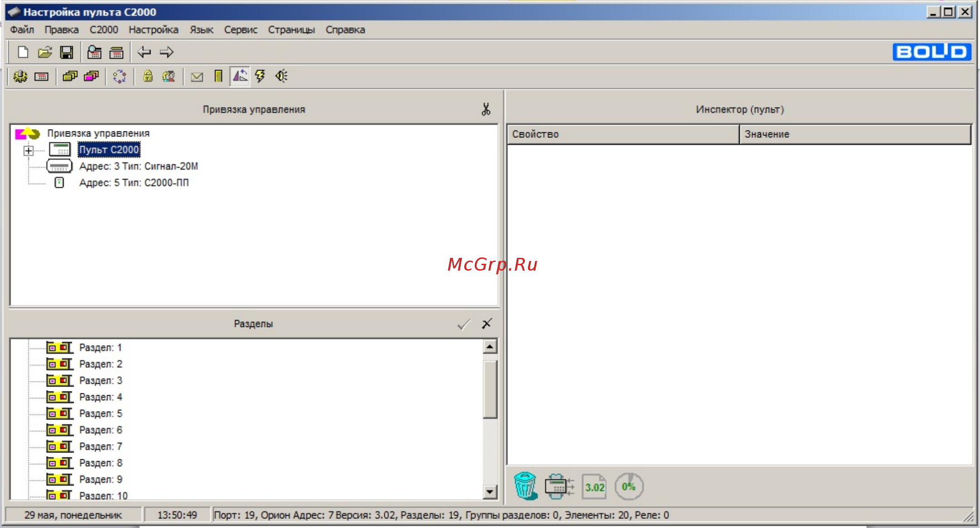
Task: Select Адрес: 5 Тип: С2000-ПП item
Action: pos(134,183)
